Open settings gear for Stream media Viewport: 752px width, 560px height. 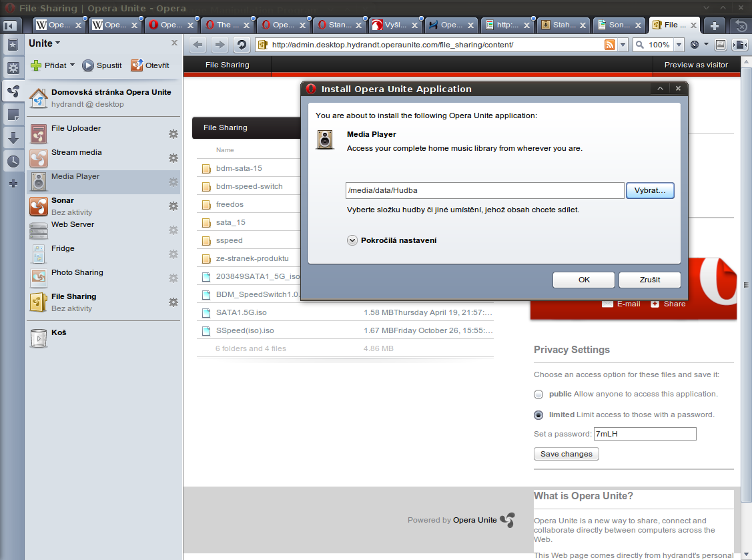[173, 158]
